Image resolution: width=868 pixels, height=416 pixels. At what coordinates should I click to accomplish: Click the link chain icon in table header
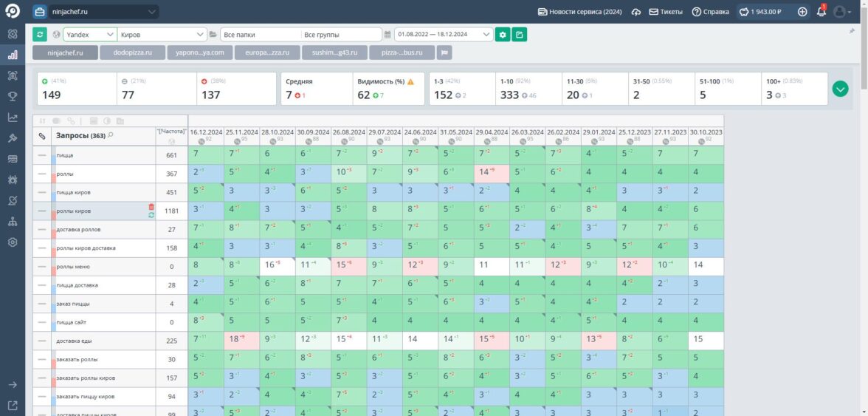point(42,136)
